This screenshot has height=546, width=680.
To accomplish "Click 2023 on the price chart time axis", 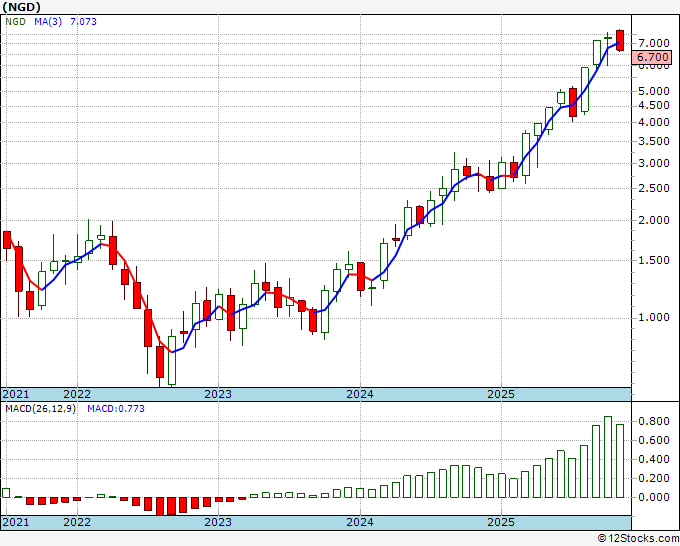I will pos(218,394).
